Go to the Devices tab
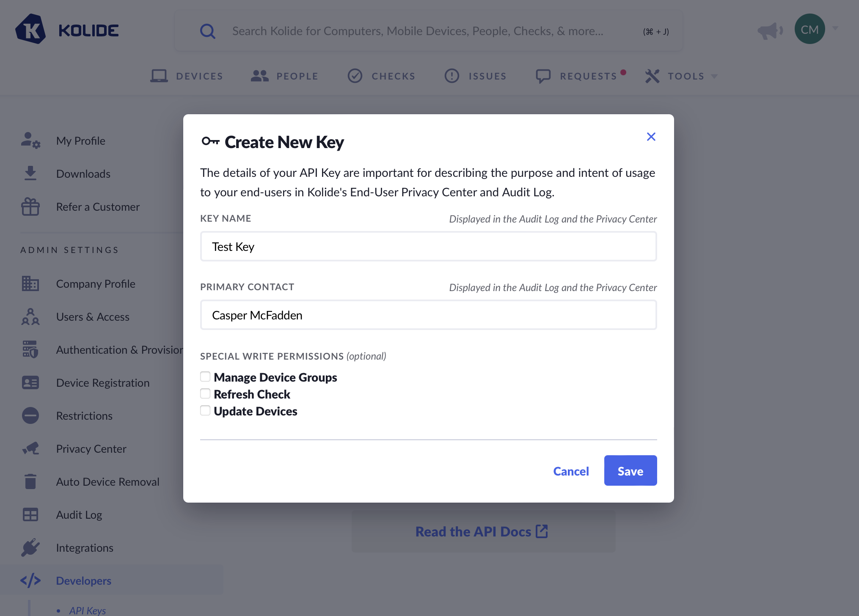 (187, 76)
